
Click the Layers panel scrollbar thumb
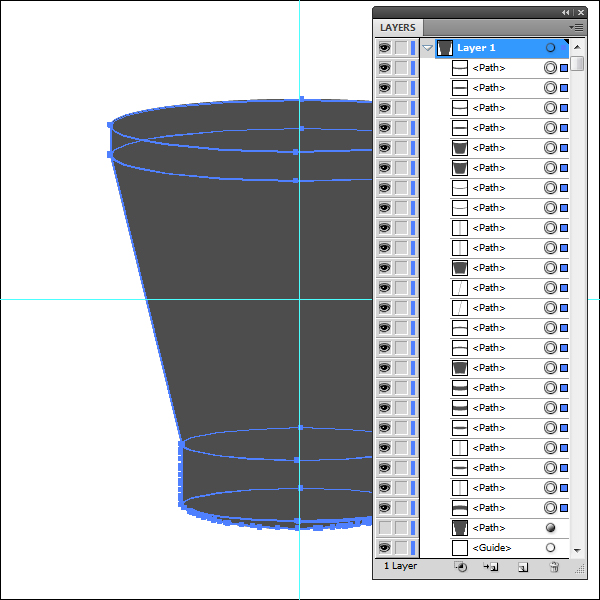[x=577, y=63]
